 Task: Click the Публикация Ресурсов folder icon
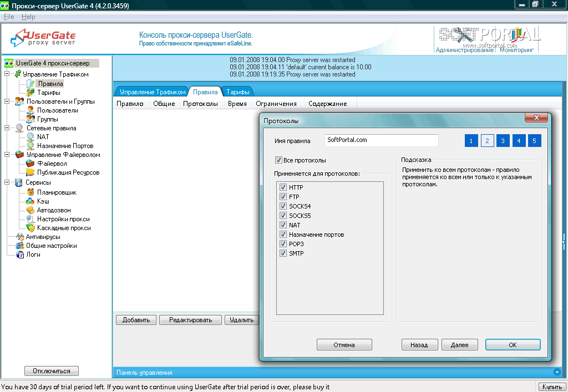click(31, 172)
